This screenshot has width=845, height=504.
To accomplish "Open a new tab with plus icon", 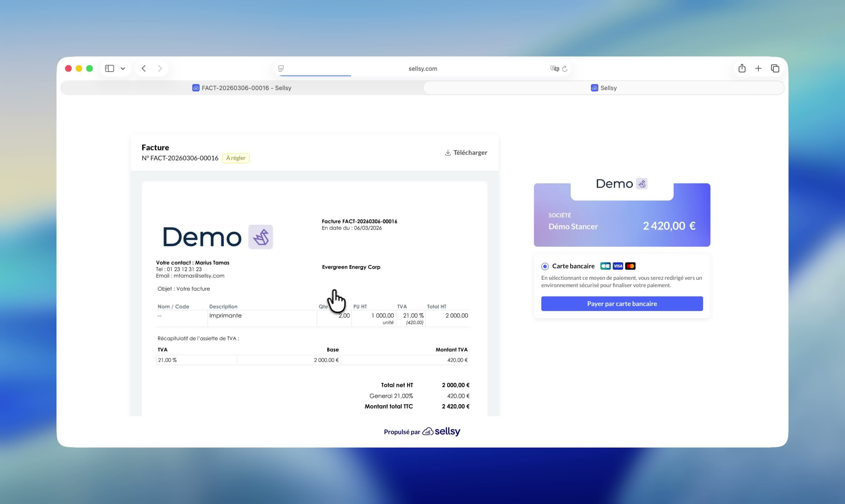I will pos(758,69).
